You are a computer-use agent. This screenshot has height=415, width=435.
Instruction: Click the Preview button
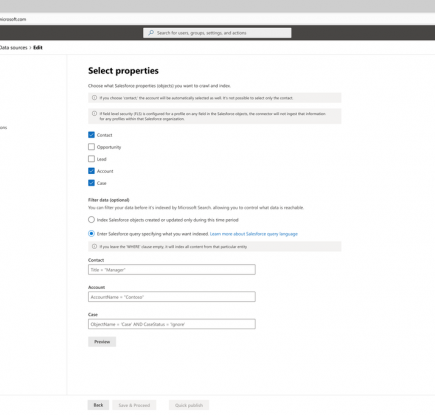click(102, 342)
